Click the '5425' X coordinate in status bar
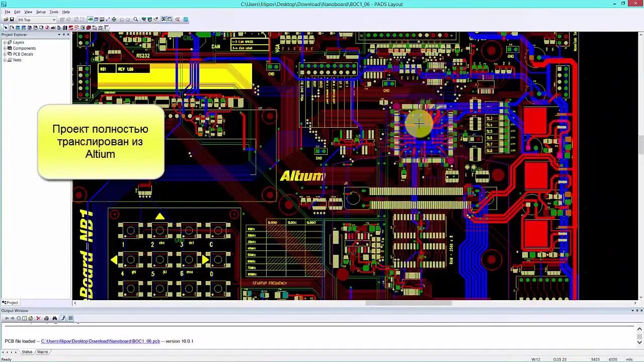 point(596,359)
